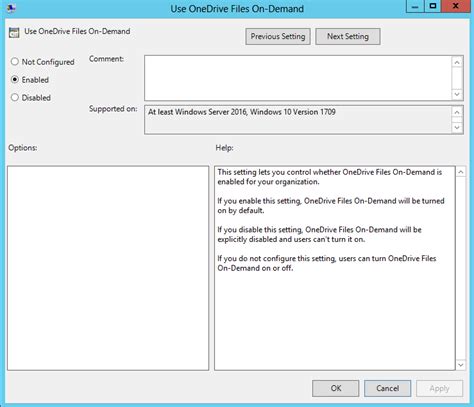Close the window with the X

click(x=456, y=6)
